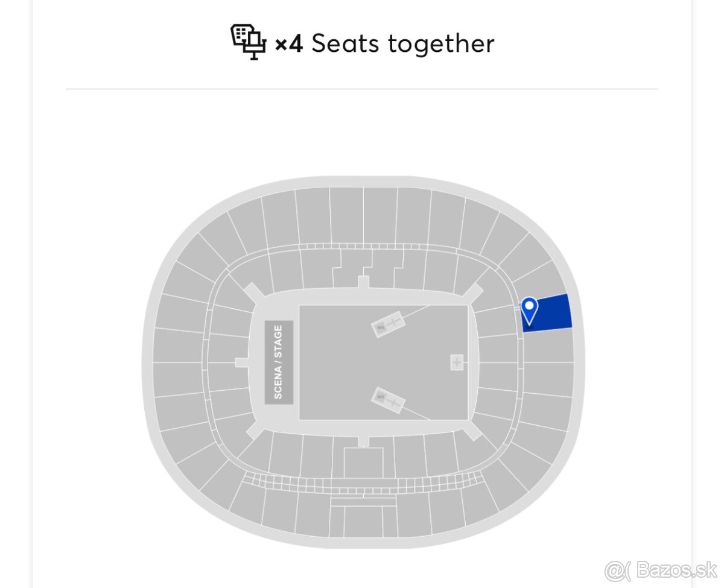This screenshot has height=588, width=724.
Task: Click the blue location pin marker
Action: (529, 309)
